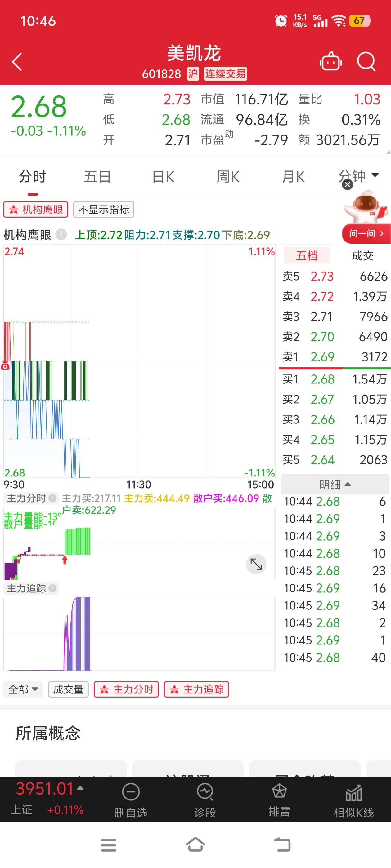
Task: Expand the 上证 index ticker arrow
Action: click(80, 787)
